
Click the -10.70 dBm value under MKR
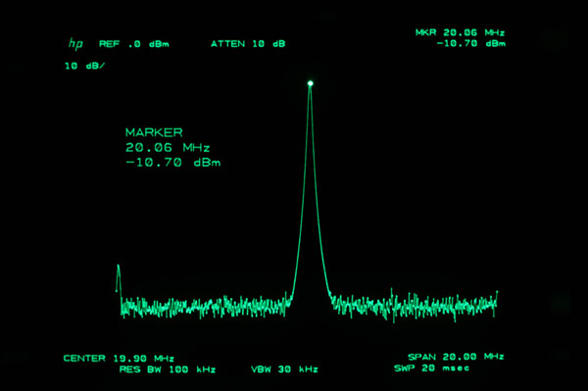pos(471,43)
